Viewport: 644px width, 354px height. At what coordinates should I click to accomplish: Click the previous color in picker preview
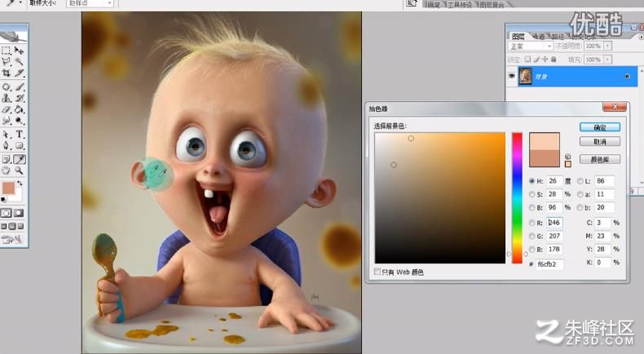545,158
